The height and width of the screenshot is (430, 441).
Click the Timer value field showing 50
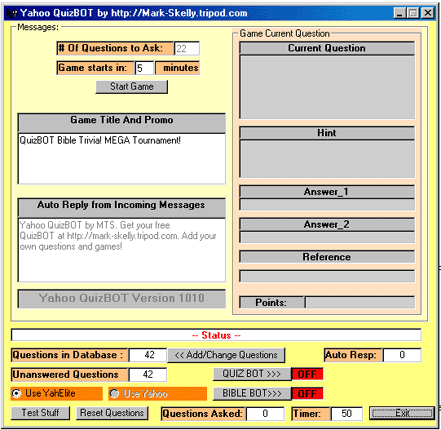(347, 414)
